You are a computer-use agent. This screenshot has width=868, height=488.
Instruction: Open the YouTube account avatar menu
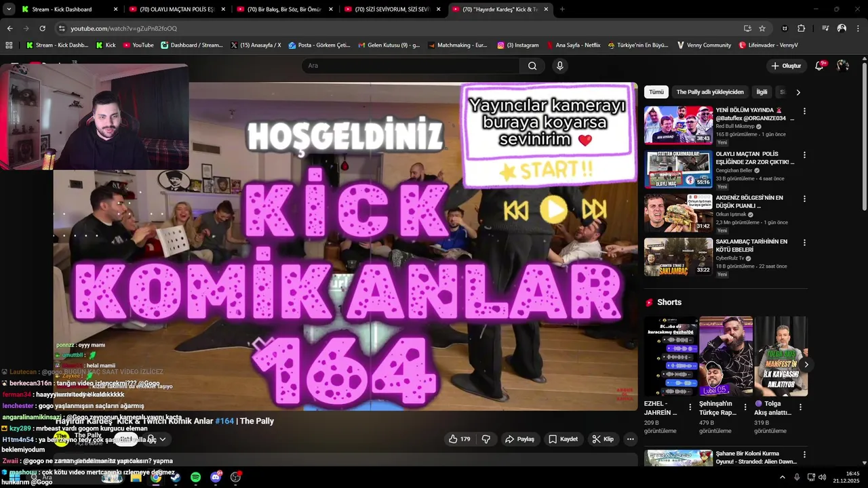[x=843, y=66]
